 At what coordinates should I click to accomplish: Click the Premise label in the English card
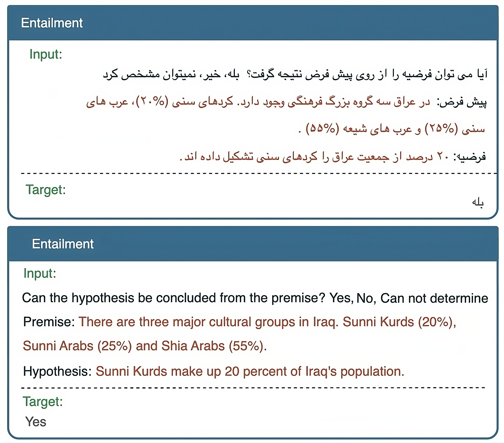(x=49, y=322)
